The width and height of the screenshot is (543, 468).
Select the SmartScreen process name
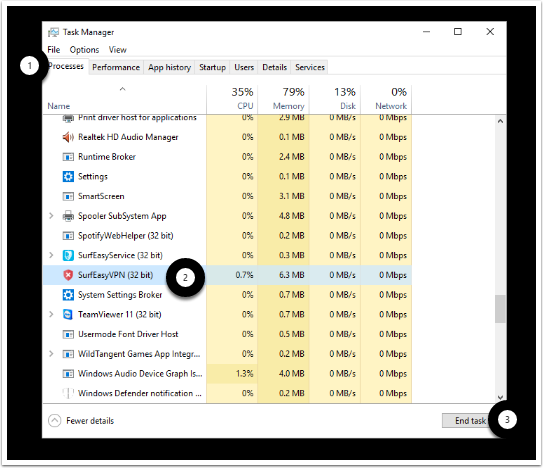pos(101,197)
